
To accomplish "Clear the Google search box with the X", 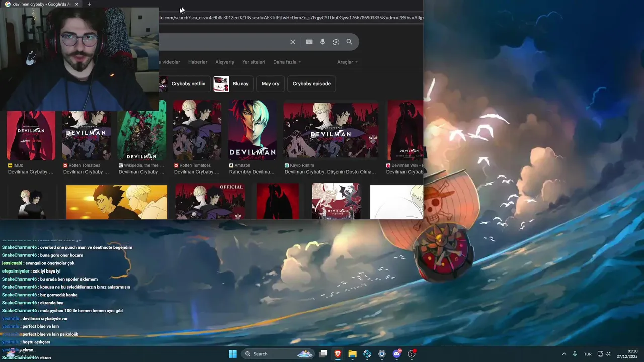I will 292,42.
